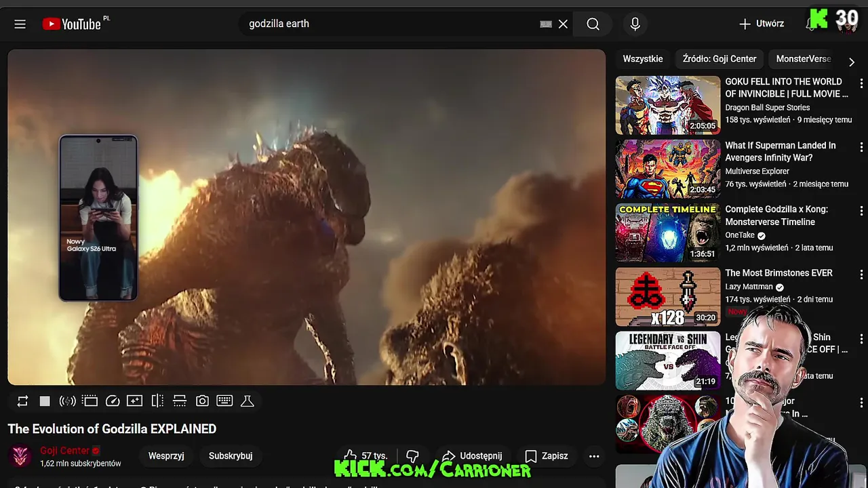Dislike the video with thumbs down

click(x=412, y=456)
